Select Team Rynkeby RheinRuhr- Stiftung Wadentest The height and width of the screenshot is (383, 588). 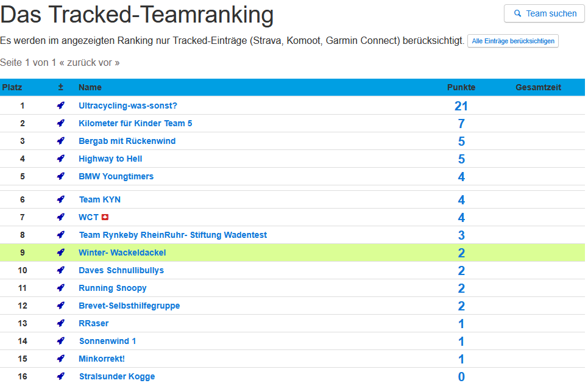[x=172, y=235]
